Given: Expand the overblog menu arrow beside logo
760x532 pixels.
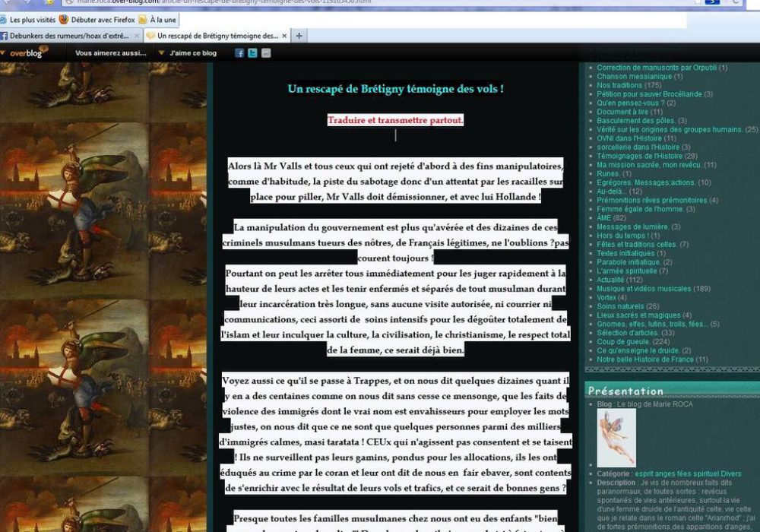Looking at the screenshot, I should click(3, 52).
